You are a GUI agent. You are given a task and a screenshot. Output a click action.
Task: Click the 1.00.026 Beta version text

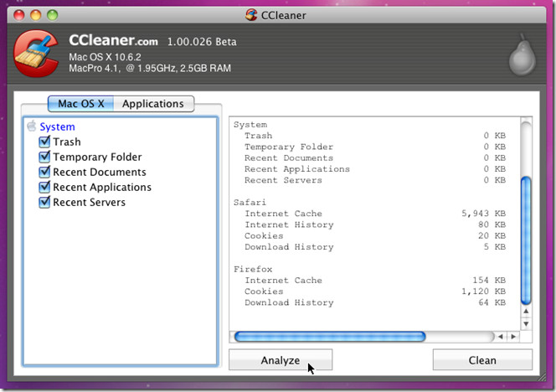click(202, 42)
